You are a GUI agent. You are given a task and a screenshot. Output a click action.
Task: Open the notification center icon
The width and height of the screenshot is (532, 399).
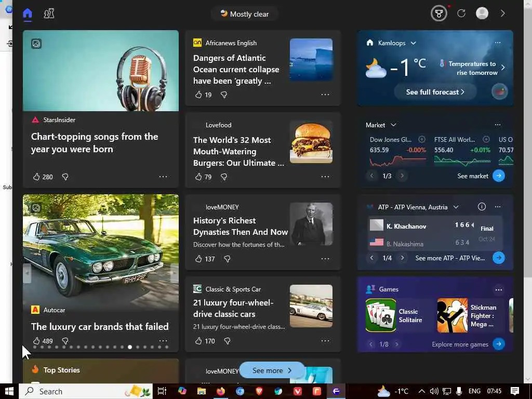(x=515, y=391)
